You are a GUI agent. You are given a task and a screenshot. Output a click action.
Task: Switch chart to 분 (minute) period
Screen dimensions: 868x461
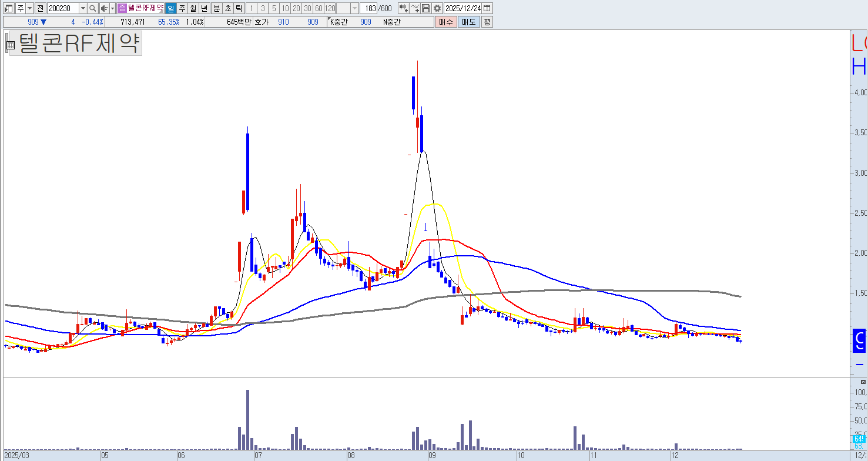(216, 8)
